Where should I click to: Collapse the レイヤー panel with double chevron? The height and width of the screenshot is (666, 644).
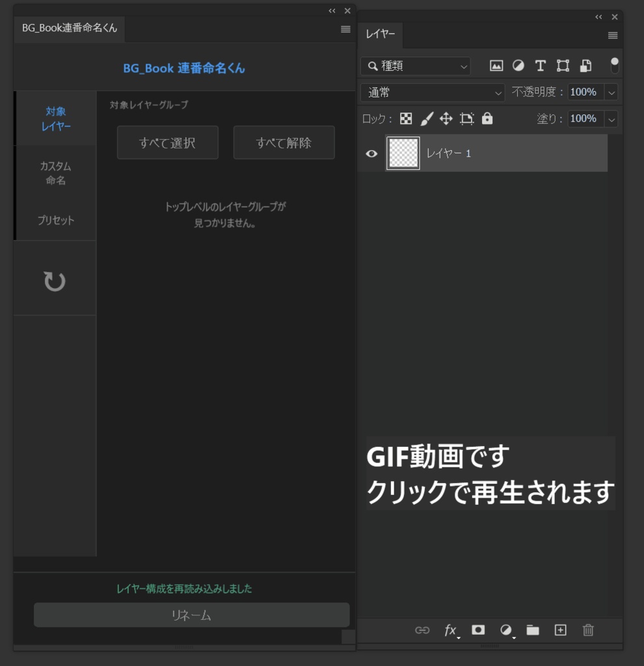598,17
